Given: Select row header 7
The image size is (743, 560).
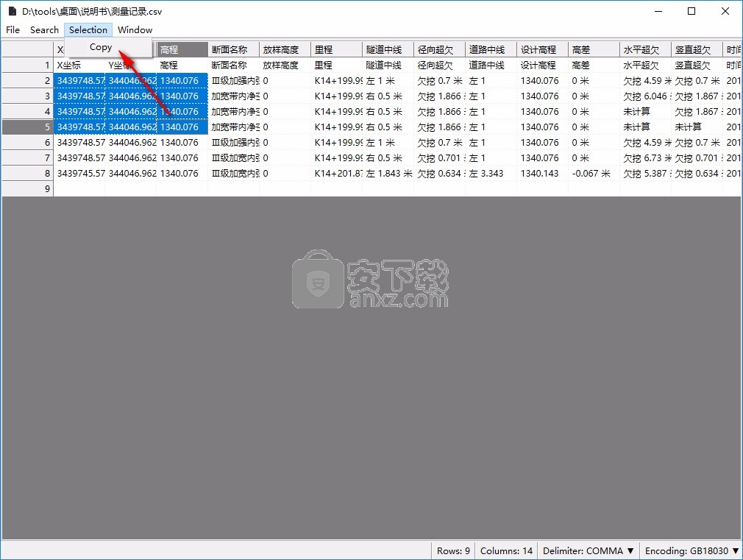Looking at the screenshot, I should [x=27, y=158].
